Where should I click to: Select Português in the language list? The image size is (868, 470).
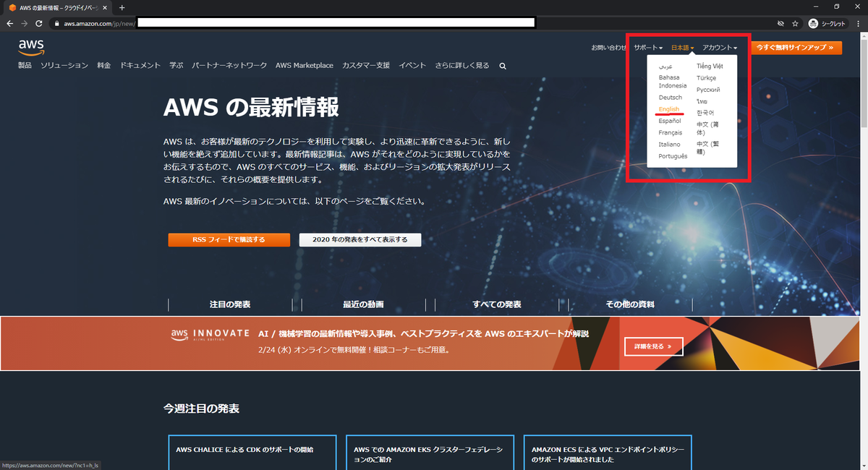(x=673, y=156)
